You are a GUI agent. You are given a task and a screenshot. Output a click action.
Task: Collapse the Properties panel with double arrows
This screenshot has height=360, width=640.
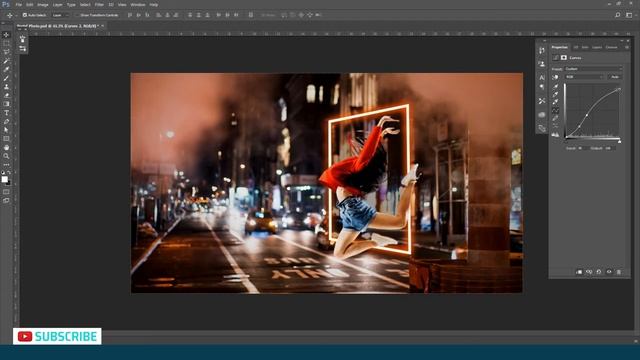click(622, 41)
